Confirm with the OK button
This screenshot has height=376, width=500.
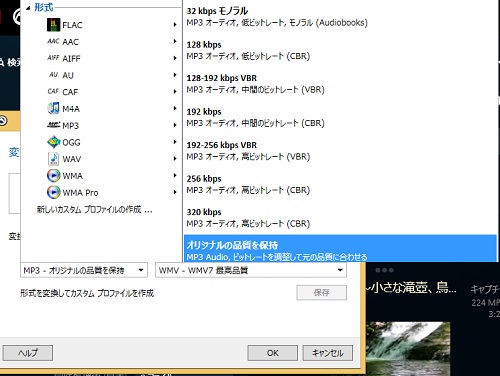tap(272, 353)
